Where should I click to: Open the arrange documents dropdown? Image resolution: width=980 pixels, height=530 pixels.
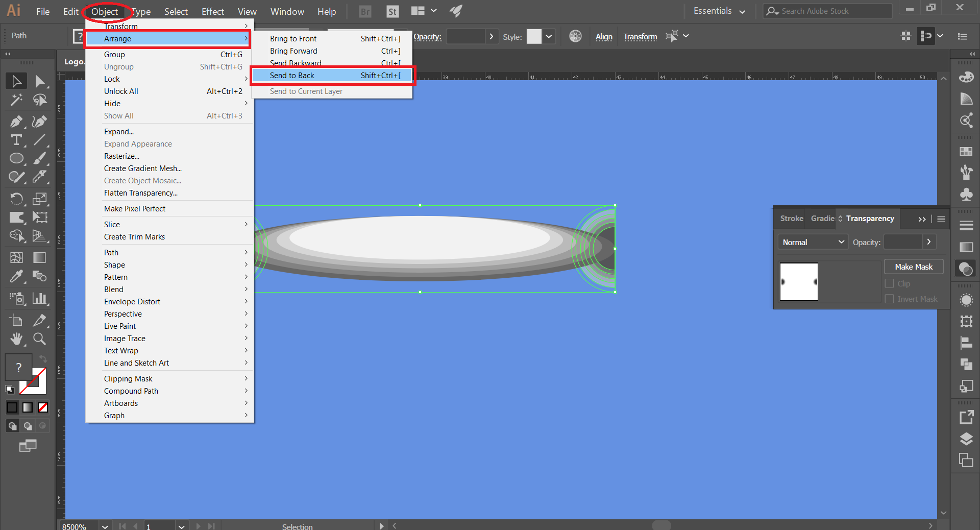click(x=424, y=11)
